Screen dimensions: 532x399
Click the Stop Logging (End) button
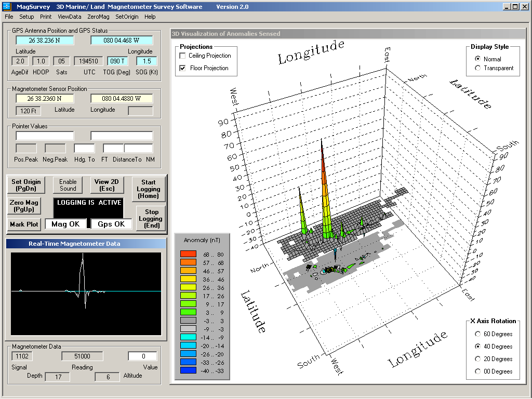point(151,218)
